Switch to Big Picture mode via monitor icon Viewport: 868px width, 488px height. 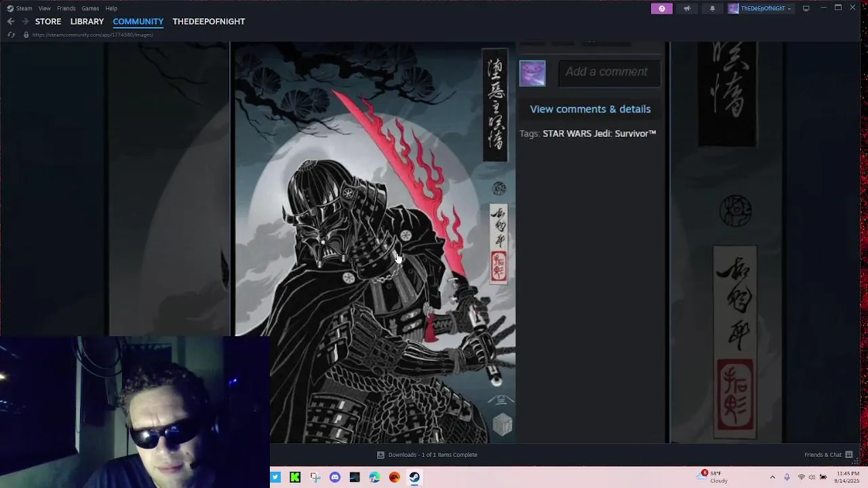tap(806, 8)
